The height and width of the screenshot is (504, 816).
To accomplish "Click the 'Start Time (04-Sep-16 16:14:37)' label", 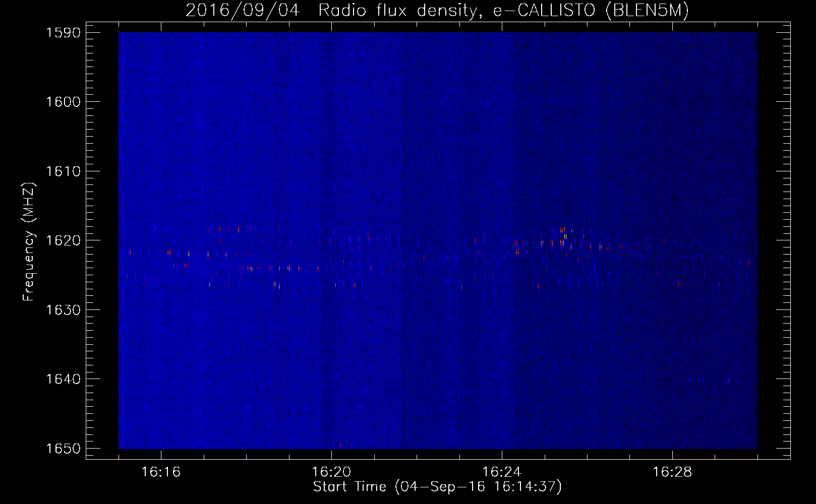I will pyautogui.click(x=437, y=487).
